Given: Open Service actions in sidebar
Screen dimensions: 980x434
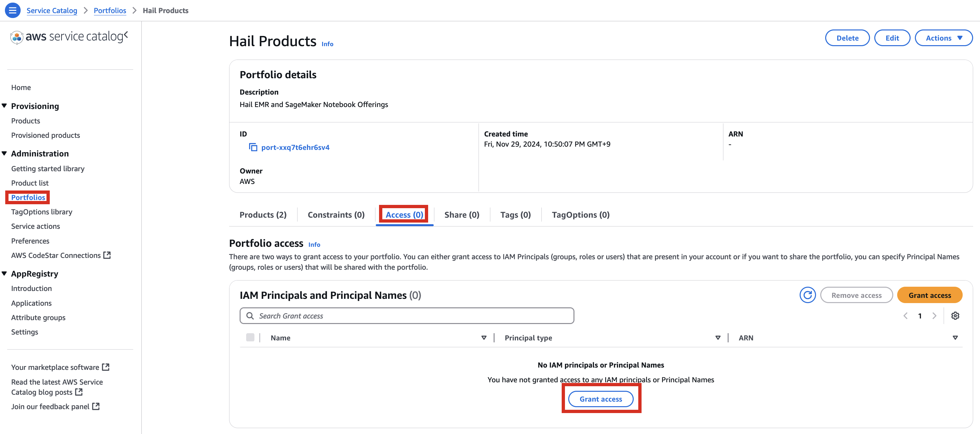Looking at the screenshot, I should [35, 226].
